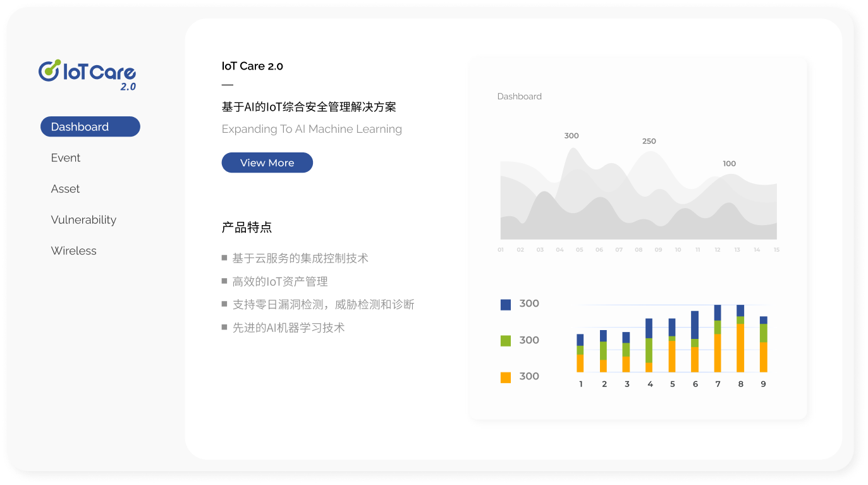Click the 300 peak label on the area chart

pos(572,136)
